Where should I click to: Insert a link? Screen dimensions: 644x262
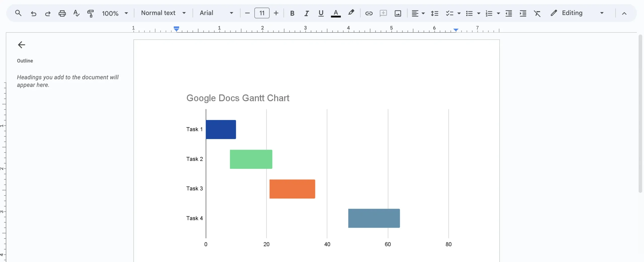(369, 13)
